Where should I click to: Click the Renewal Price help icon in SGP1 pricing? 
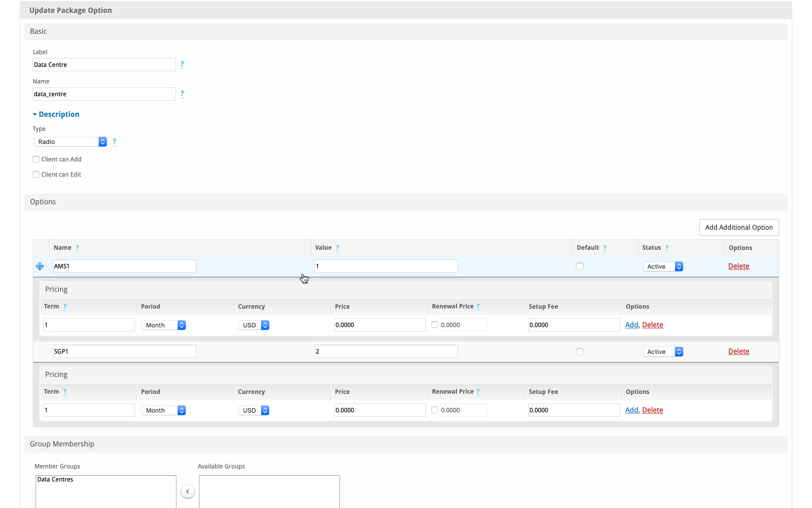(478, 392)
